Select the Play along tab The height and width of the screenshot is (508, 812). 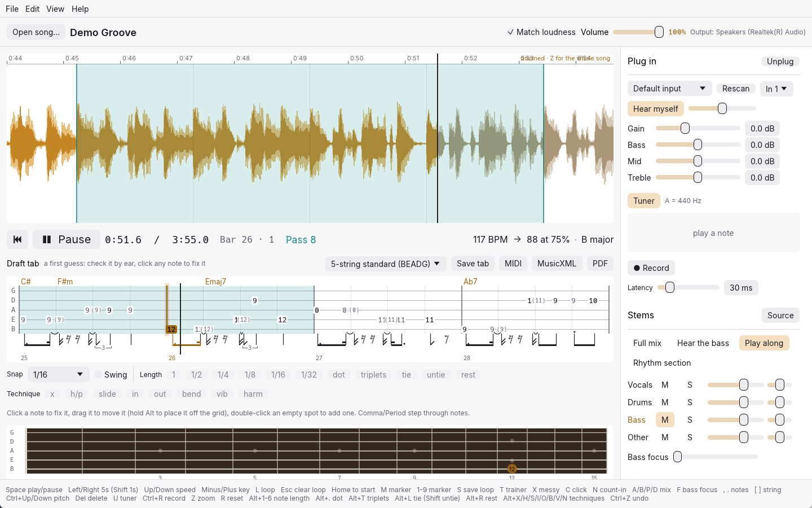[x=764, y=343]
